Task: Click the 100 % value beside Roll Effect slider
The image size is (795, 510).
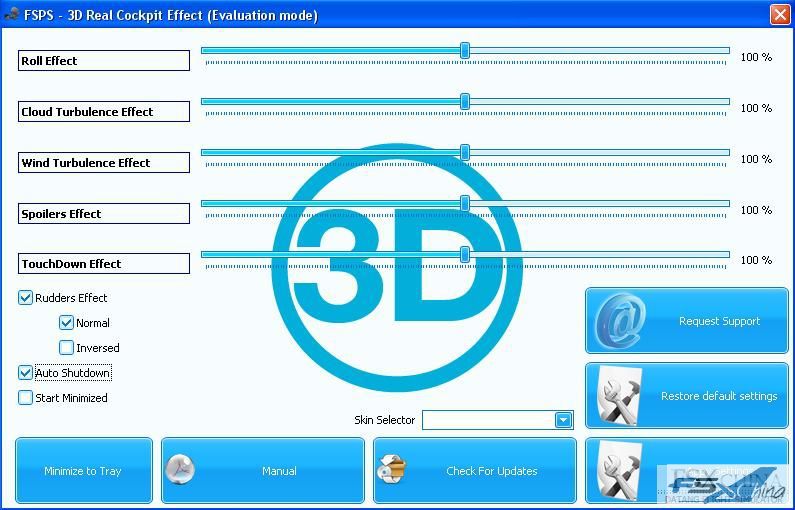Action: [756, 57]
